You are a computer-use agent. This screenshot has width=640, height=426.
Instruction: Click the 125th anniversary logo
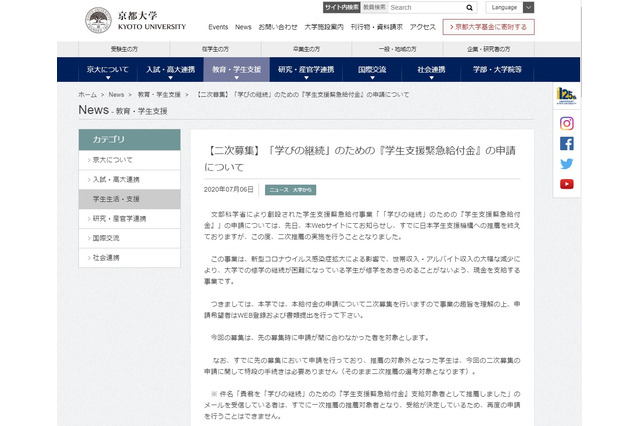pyautogui.click(x=567, y=96)
